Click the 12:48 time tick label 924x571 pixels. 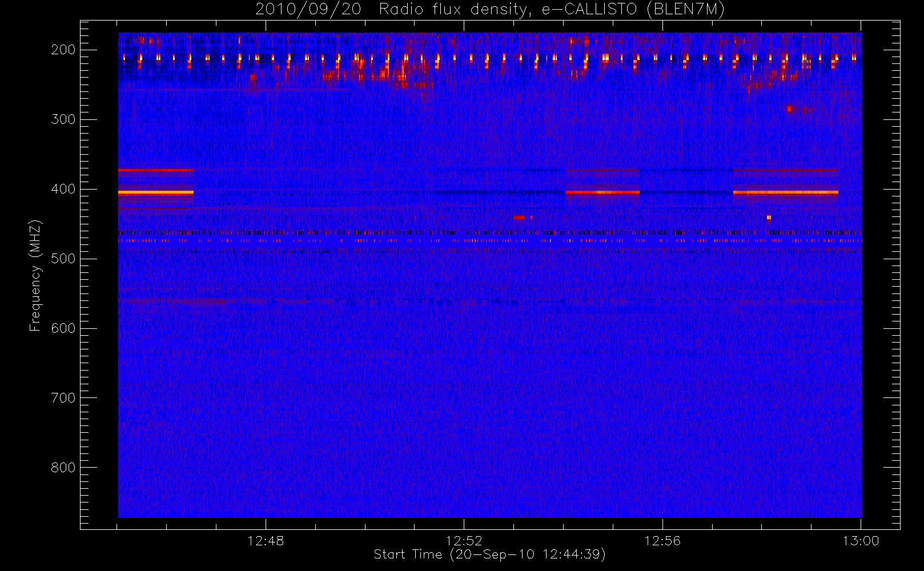pos(266,541)
